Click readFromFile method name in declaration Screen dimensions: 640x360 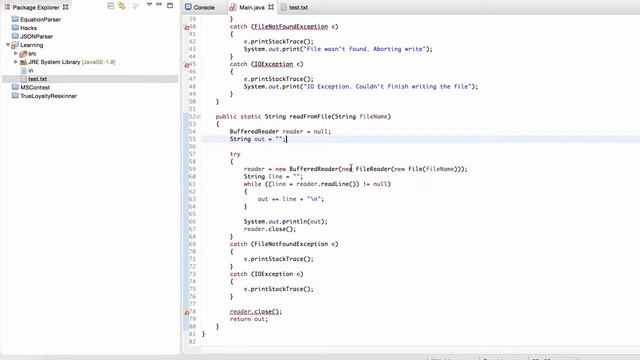tap(310, 116)
